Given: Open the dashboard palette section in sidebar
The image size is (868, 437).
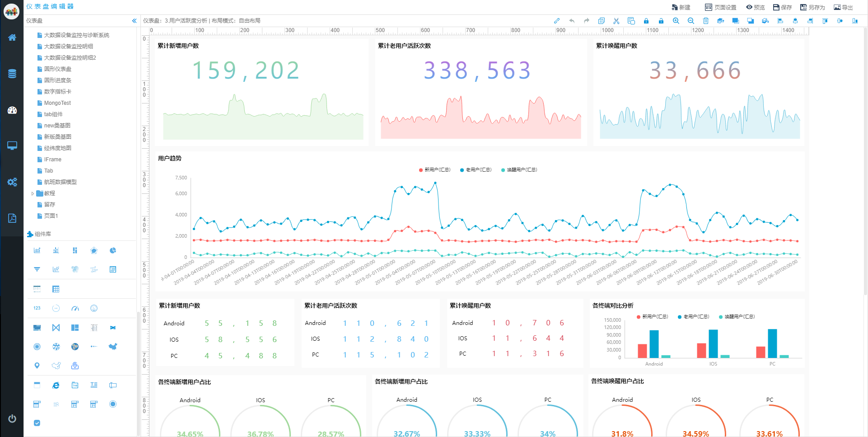Looking at the screenshot, I should pos(12,110).
